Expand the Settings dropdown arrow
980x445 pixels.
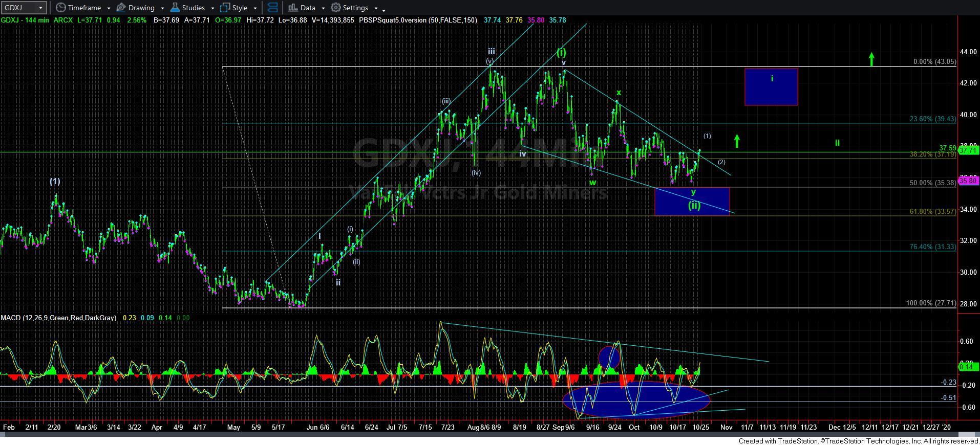376,8
